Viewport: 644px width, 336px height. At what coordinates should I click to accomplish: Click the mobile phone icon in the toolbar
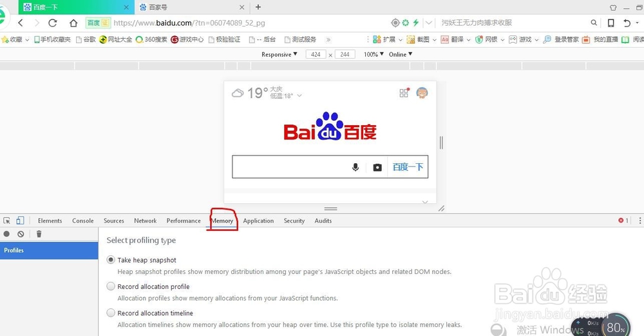611,23
